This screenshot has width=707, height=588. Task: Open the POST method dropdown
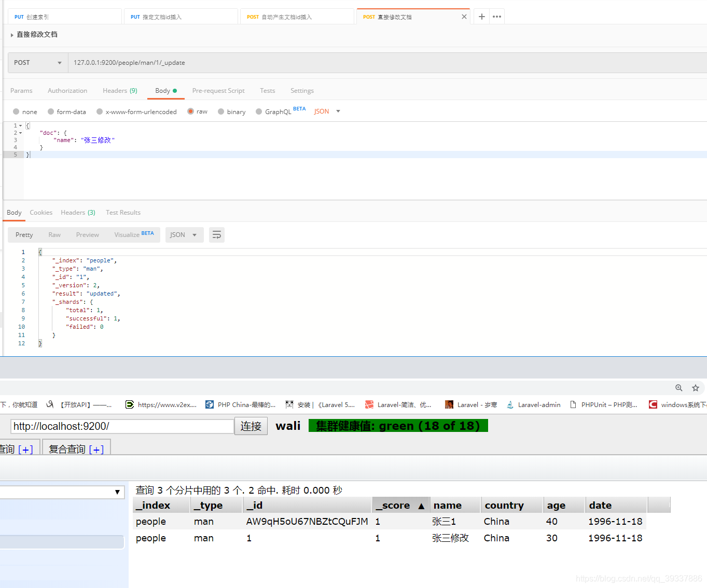point(38,63)
